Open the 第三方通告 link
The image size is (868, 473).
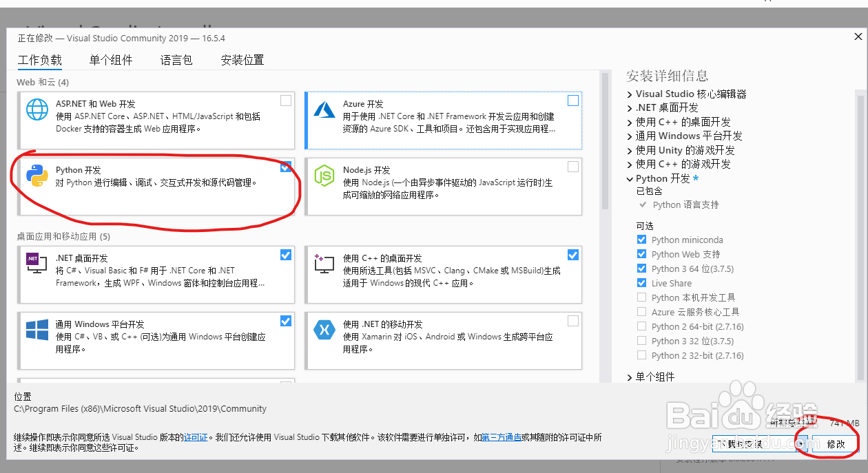502,437
